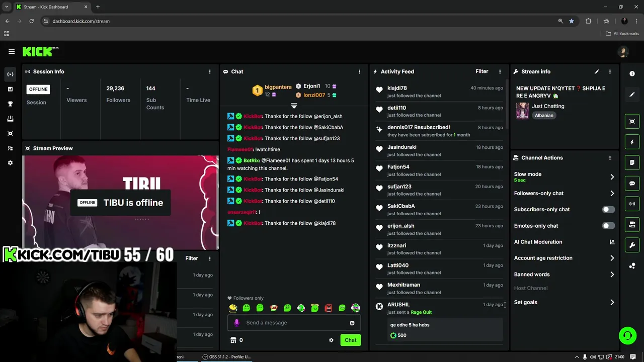Expand Slow mode settings
Image resolution: width=644 pixels, height=362 pixels.
564,176
